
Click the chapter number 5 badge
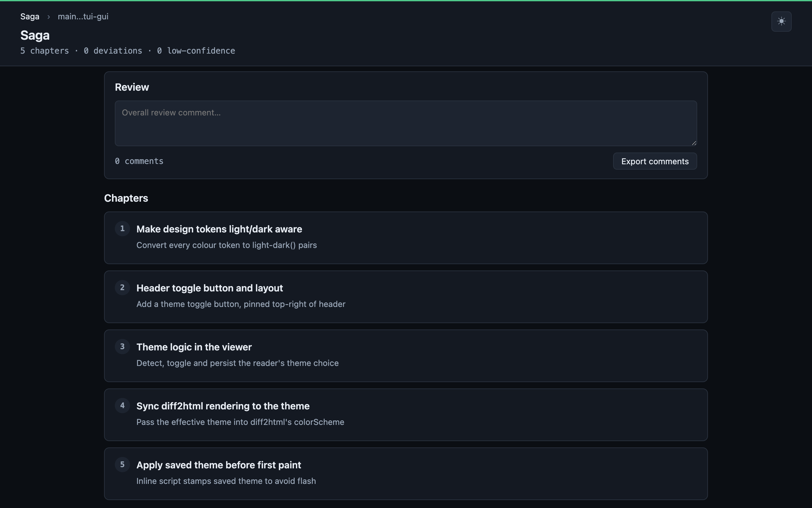[x=122, y=464]
